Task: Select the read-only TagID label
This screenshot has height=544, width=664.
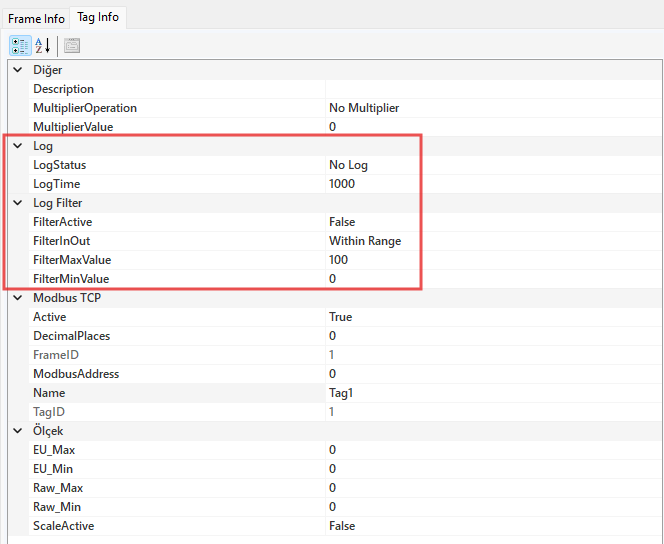Action: pos(49,411)
